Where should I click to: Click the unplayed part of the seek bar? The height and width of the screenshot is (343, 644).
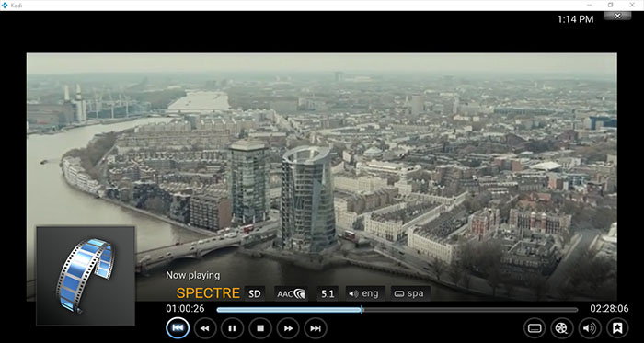[470, 310]
